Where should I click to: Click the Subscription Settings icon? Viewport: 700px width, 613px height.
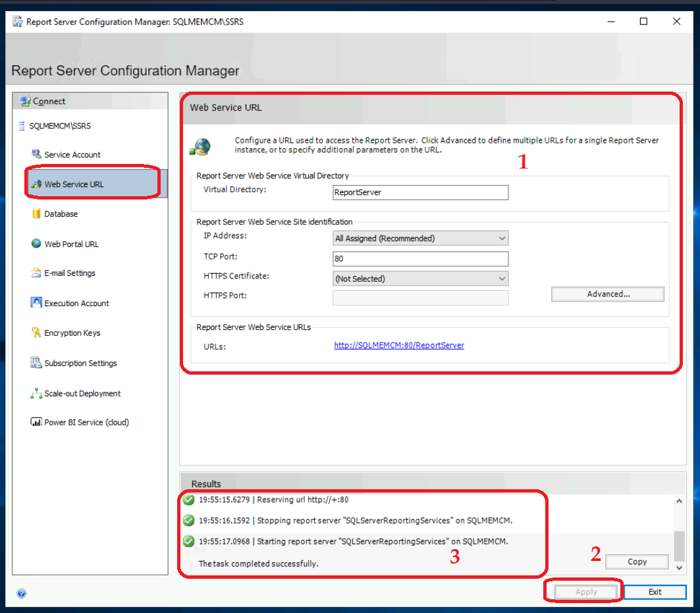pyautogui.click(x=36, y=363)
